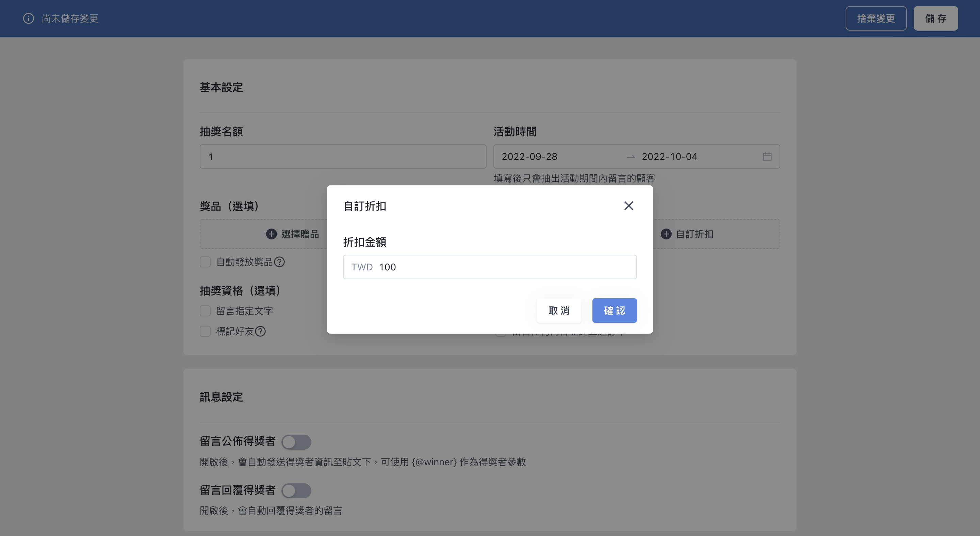
Task: Open the calendar icon in 活動時間
Action: pos(767,156)
